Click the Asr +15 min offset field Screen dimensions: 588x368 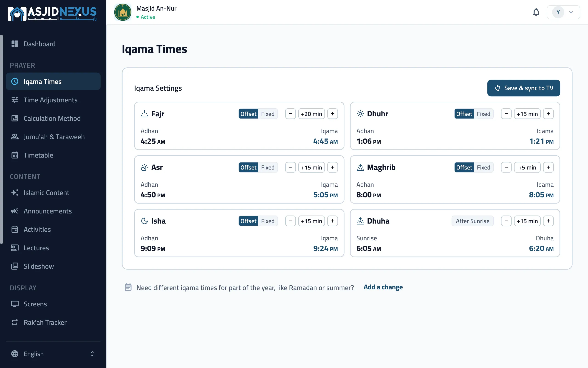click(x=311, y=167)
